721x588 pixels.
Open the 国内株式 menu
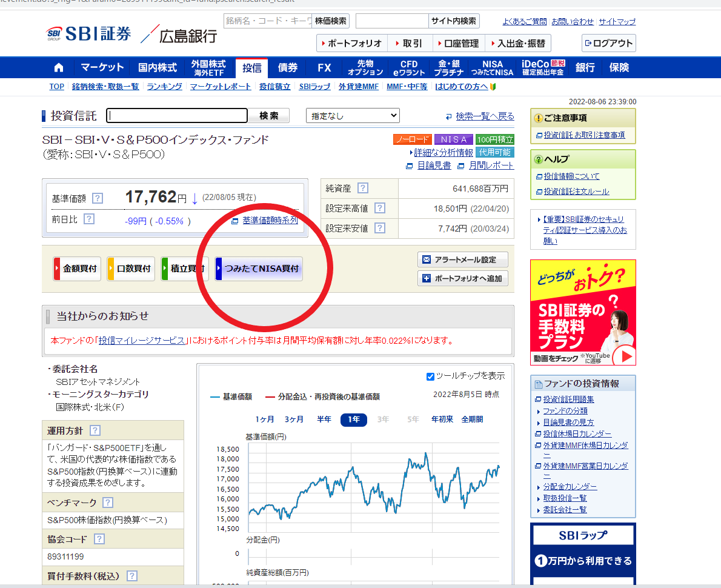pyautogui.click(x=158, y=68)
